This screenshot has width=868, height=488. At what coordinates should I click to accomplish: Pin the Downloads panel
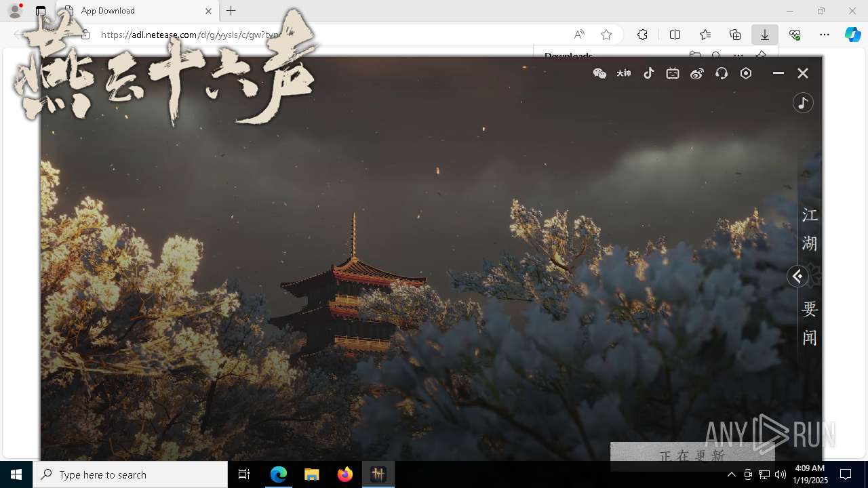tap(761, 56)
